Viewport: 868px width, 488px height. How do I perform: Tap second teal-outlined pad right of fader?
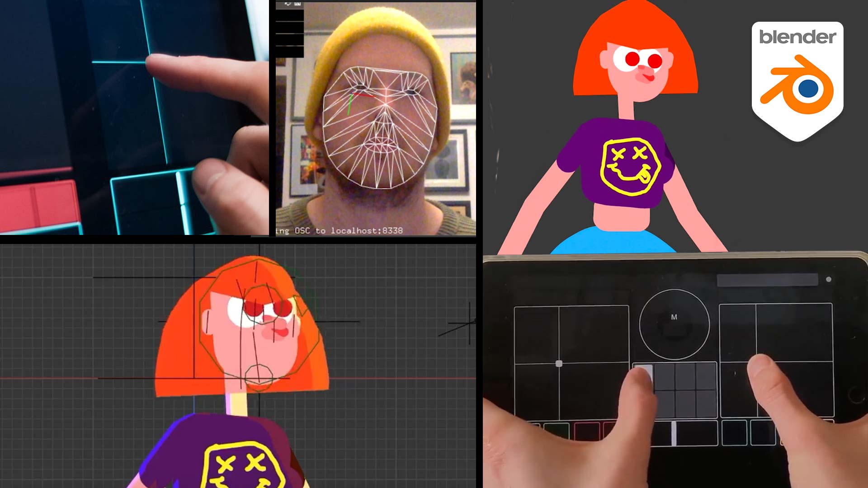(x=763, y=433)
